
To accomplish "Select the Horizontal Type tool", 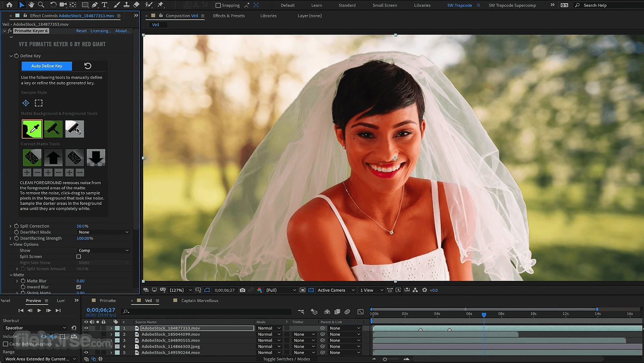I will coord(105,5).
